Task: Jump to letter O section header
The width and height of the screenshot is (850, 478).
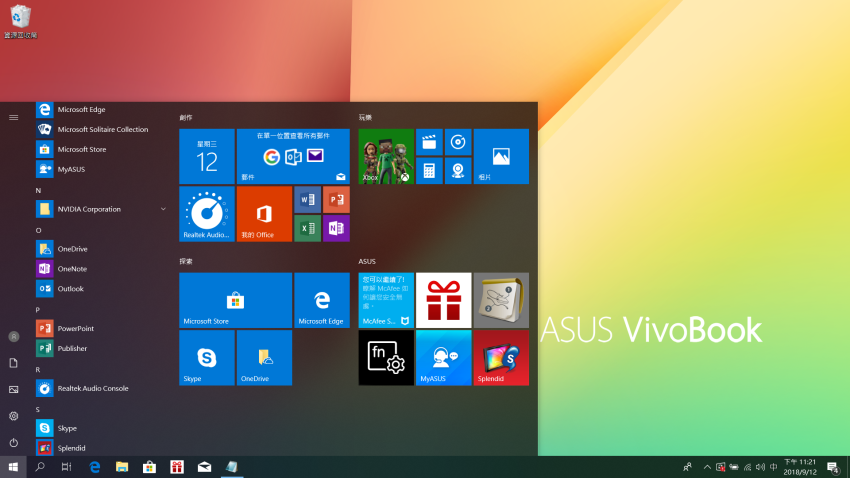Action: coord(38,230)
